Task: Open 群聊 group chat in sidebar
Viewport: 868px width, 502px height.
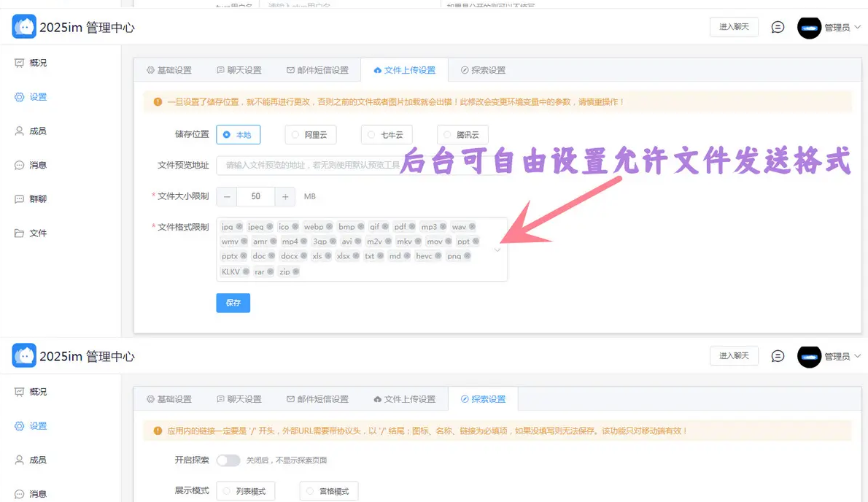Action: [38, 199]
